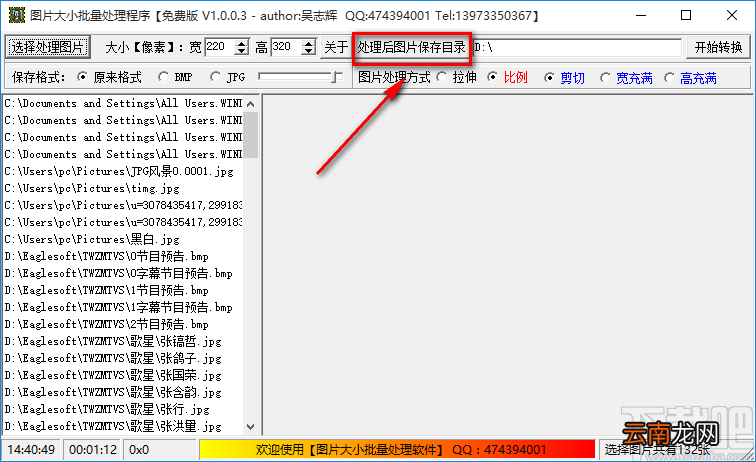This screenshot has height=462, width=756.
Task: Select JPG风景0.0001.jpg in file list
Action: point(123,171)
